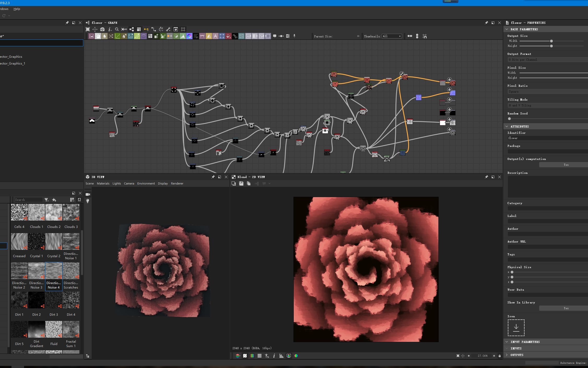Click the Icon drop area to assign a graph icon

tap(516, 327)
